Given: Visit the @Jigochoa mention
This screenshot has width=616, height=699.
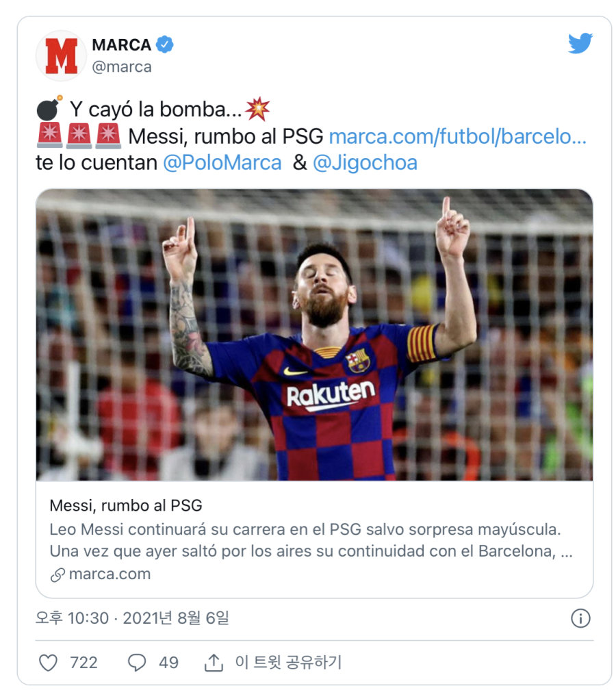Looking at the screenshot, I should 365,163.
